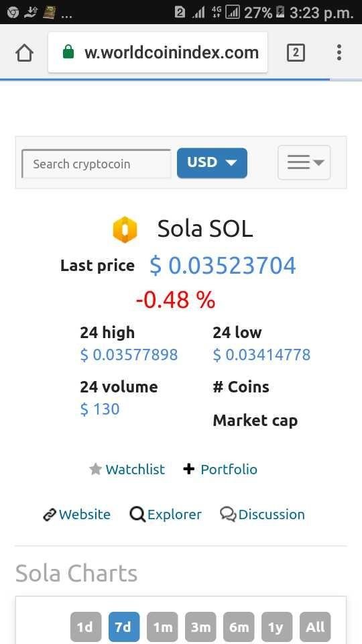Click the Portfolio plus icon

(x=188, y=469)
